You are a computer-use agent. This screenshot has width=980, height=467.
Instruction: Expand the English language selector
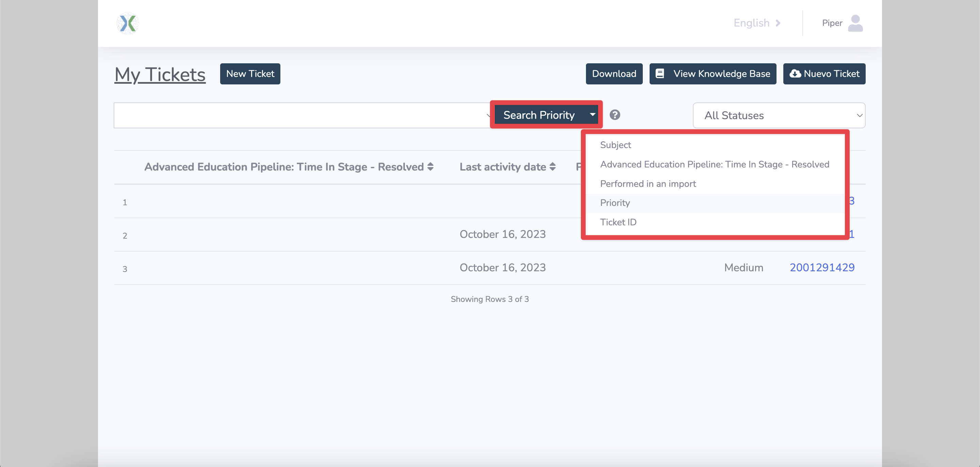(x=751, y=23)
